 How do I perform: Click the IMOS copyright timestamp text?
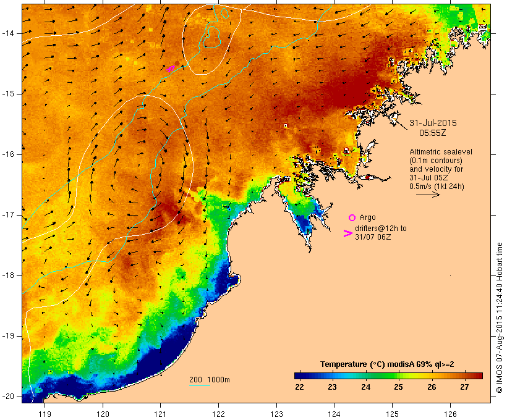point(500,317)
